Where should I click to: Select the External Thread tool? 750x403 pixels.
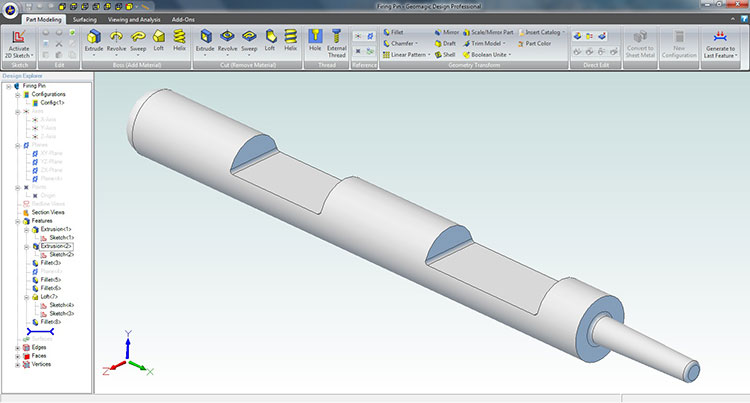click(x=337, y=43)
